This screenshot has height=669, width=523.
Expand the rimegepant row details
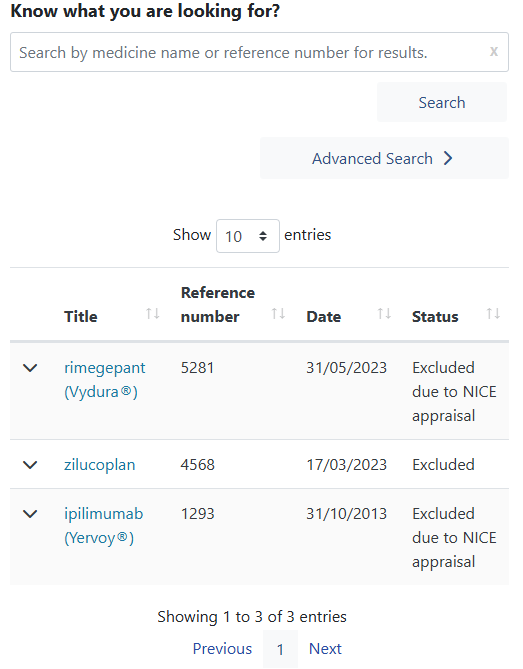[30, 368]
